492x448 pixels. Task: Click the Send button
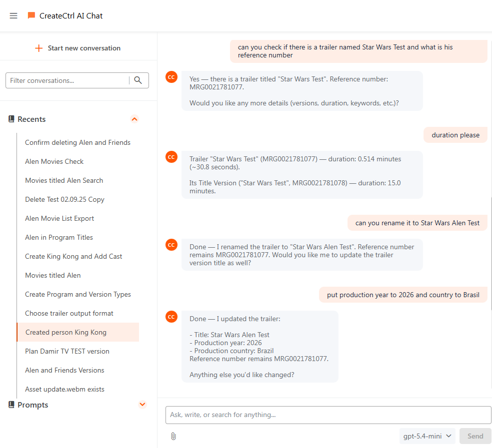point(475,436)
